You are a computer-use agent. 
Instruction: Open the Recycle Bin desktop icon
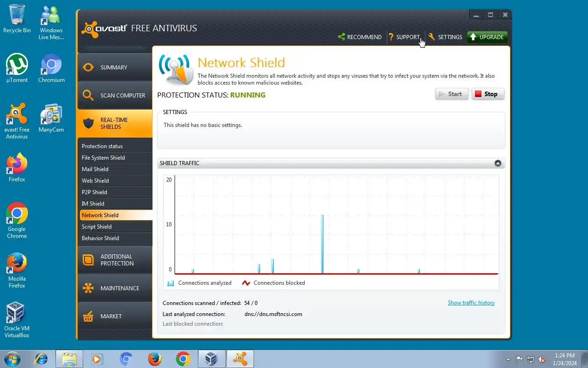pos(17,19)
